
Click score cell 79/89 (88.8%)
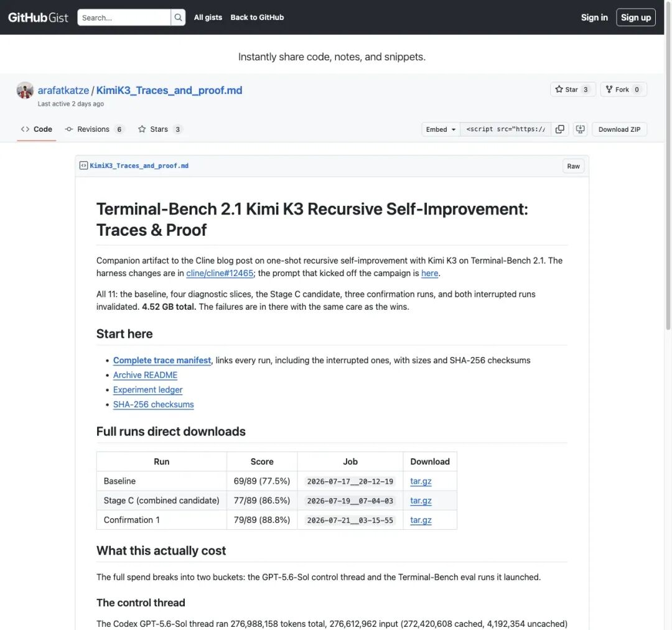tap(262, 520)
